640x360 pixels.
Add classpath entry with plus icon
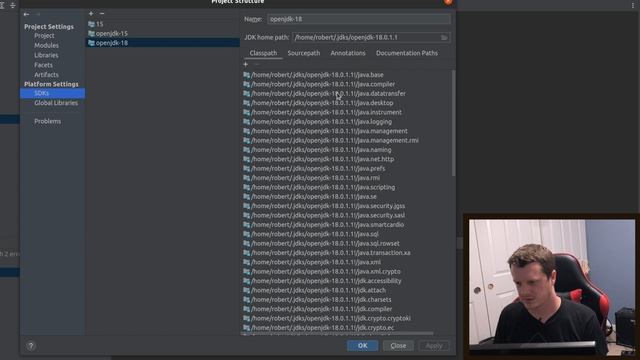[245, 64]
